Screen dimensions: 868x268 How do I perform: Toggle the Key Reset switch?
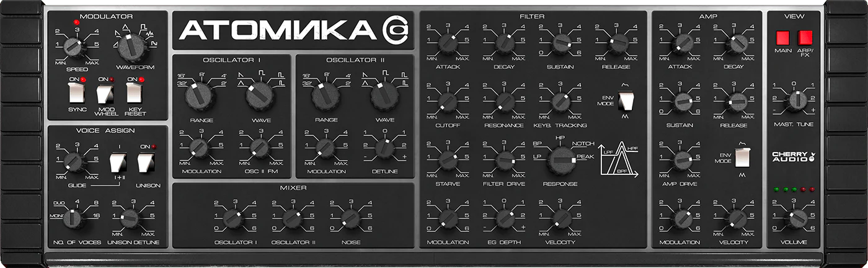135,93
